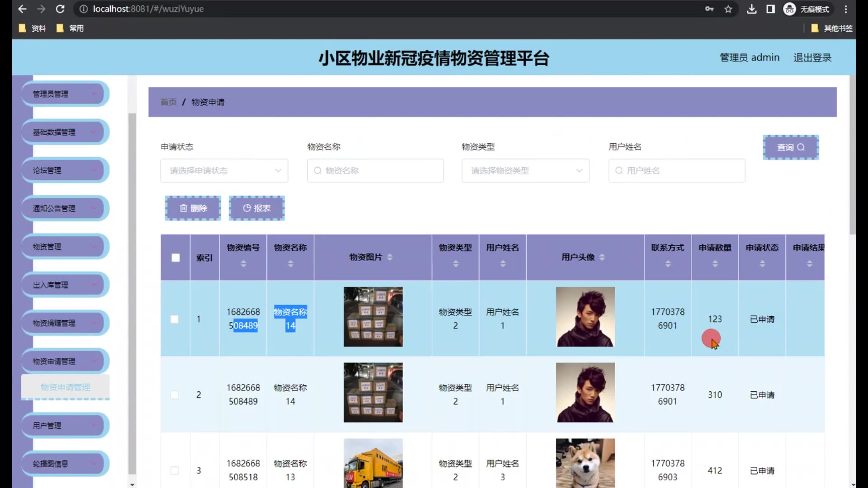Click the 查询 search button
This screenshot has height=488, width=868.
coord(791,147)
